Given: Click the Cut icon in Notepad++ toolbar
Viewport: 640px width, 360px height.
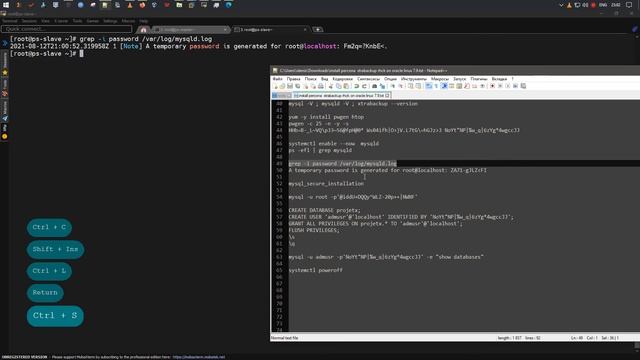Looking at the screenshot, I should click(331, 86).
